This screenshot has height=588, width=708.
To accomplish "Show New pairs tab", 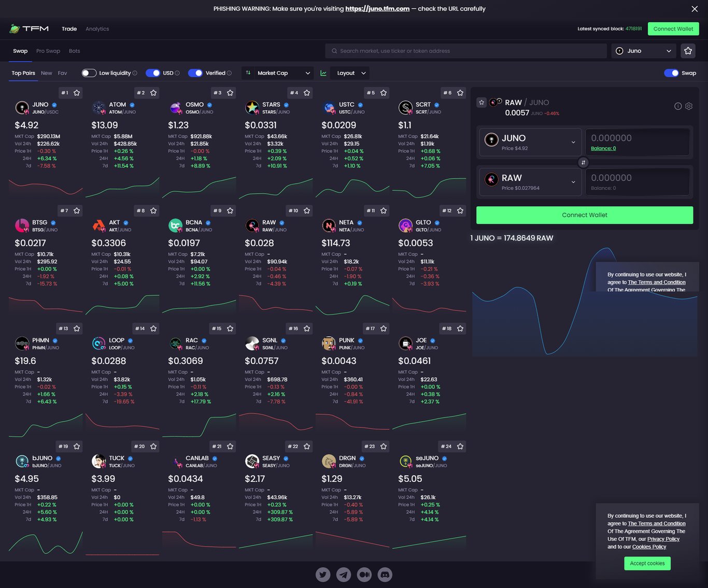I will pyautogui.click(x=47, y=73).
